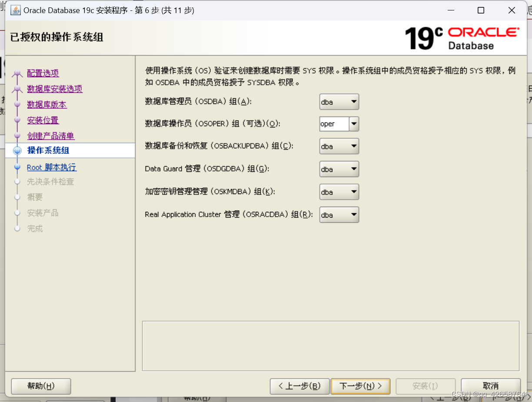This screenshot has width=532, height=402.
Task: Open the OSDGDBA Data Guard group dropdown
Action: (x=339, y=169)
